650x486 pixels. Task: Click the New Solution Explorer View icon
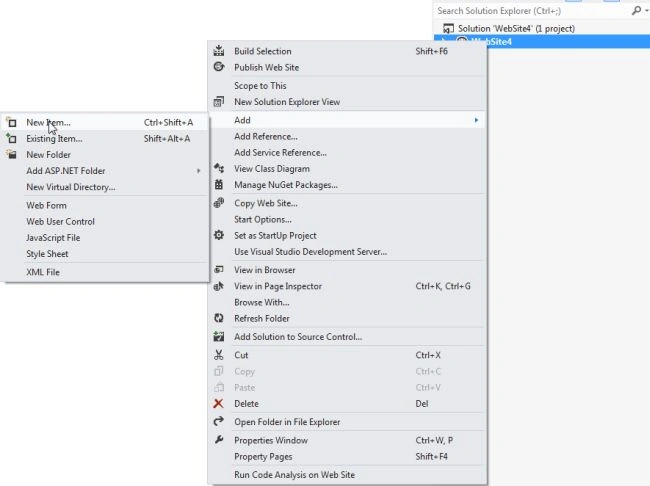pyautogui.click(x=219, y=102)
